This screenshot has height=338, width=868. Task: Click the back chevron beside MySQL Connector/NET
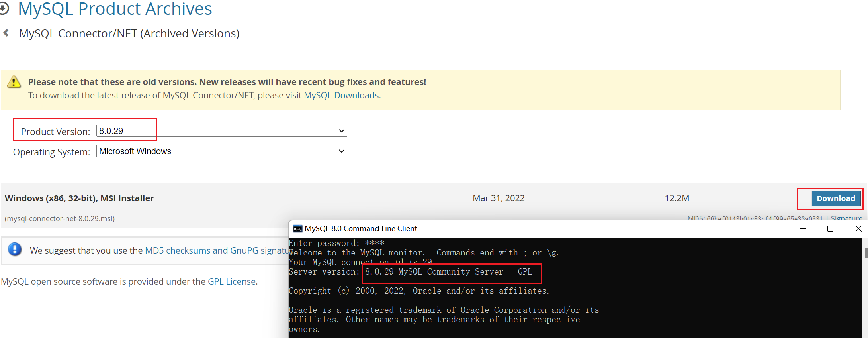(6, 33)
